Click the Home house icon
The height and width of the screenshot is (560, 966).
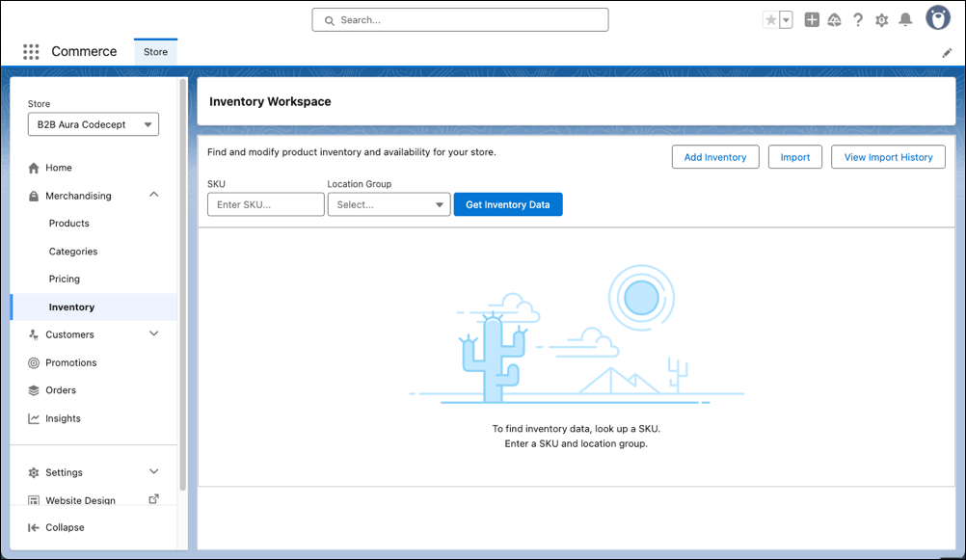[x=34, y=168]
